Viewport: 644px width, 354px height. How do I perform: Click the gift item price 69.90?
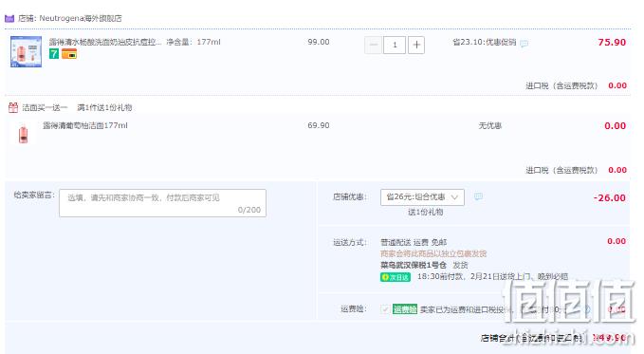click(319, 125)
